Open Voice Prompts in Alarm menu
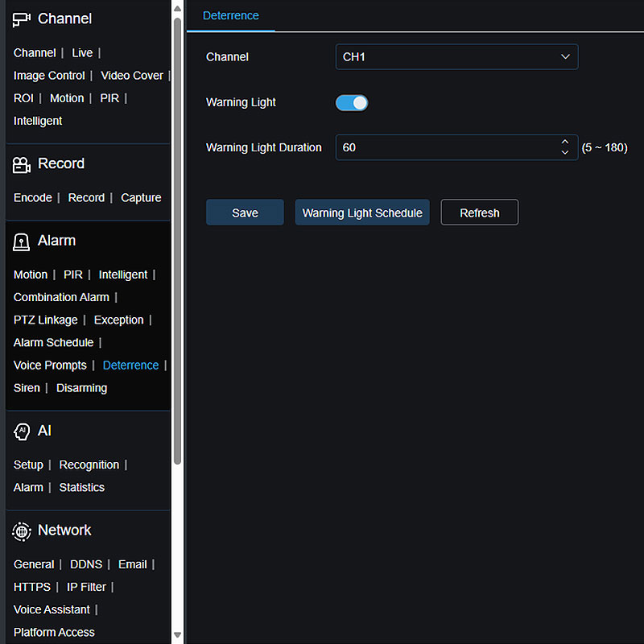The height and width of the screenshot is (644, 644). 50,365
